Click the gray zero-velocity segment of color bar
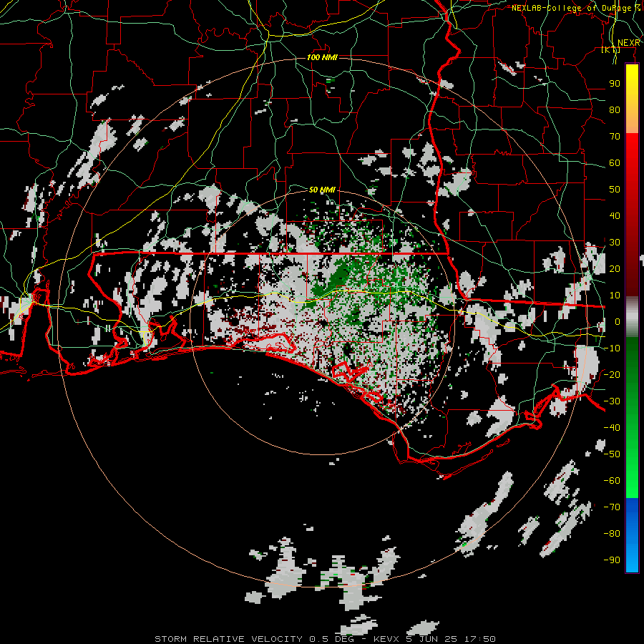Image resolution: width=644 pixels, height=644 pixels. click(632, 316)
